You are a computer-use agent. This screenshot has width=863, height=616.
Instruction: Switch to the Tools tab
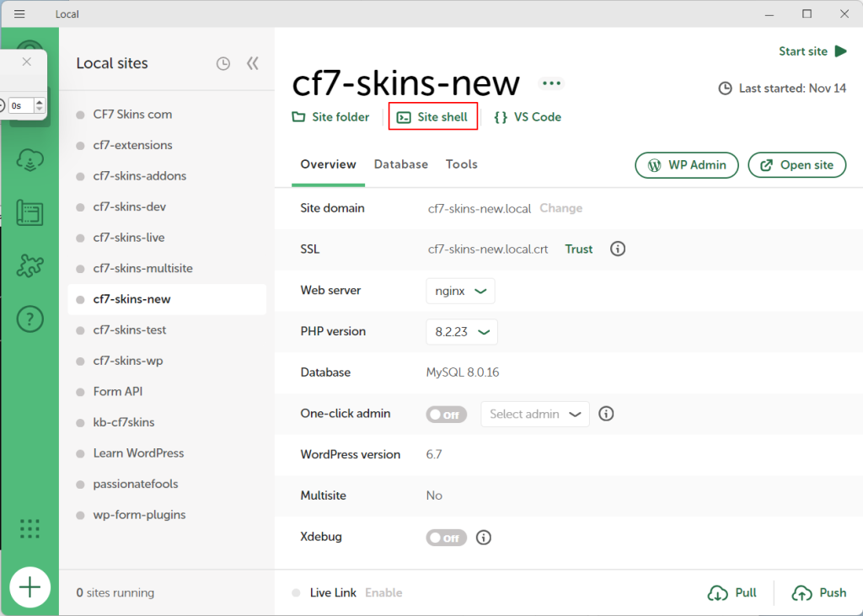coord(462,164)
